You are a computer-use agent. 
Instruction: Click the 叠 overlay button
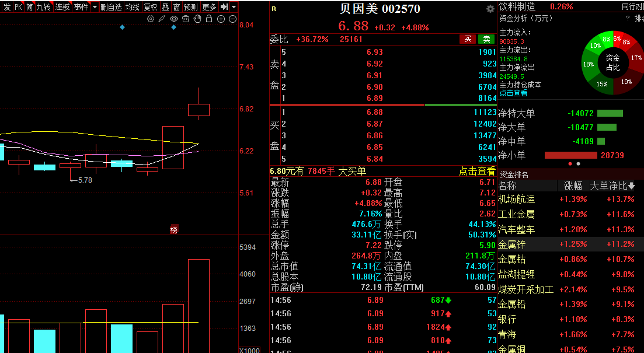pyautogui.click(x=165, y=7)
